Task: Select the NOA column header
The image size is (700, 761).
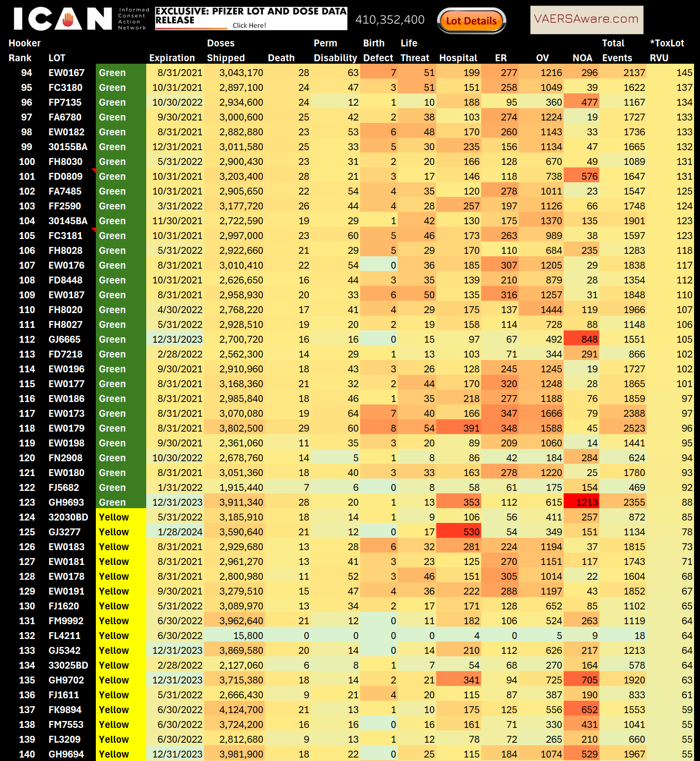Action: (x=582, y=58)
